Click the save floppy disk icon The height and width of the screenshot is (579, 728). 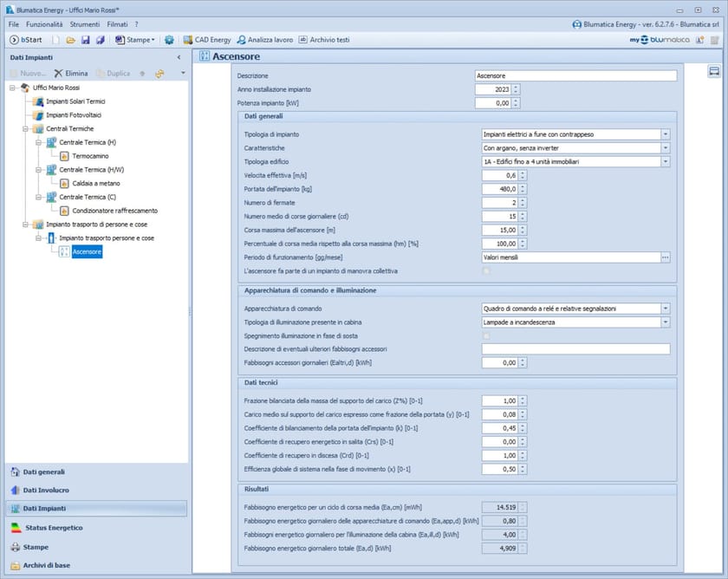(x=85, y=40)
